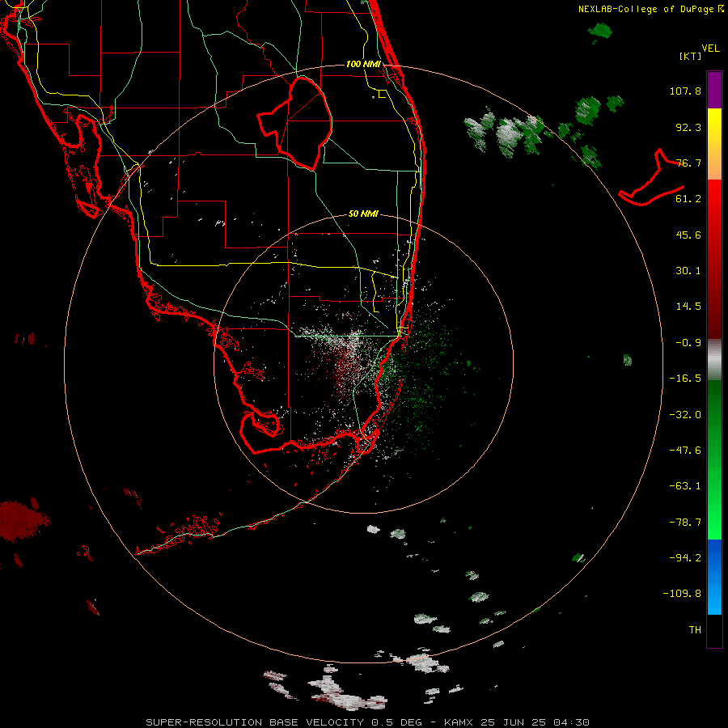This screenshot has width=728, height=728.
Task: Select the 76.7 scale value
Action: [688, 163]
